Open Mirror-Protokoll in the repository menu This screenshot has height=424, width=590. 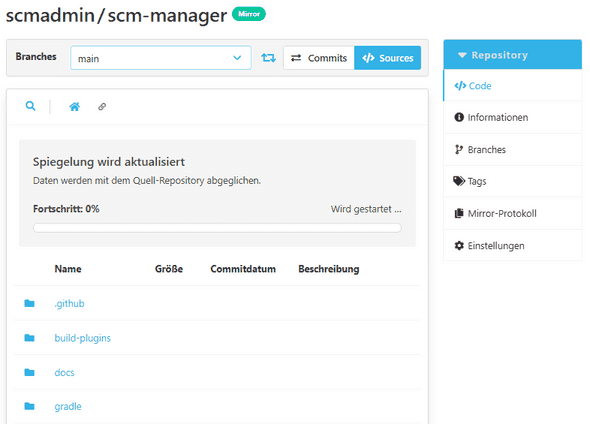coord(512,213)
